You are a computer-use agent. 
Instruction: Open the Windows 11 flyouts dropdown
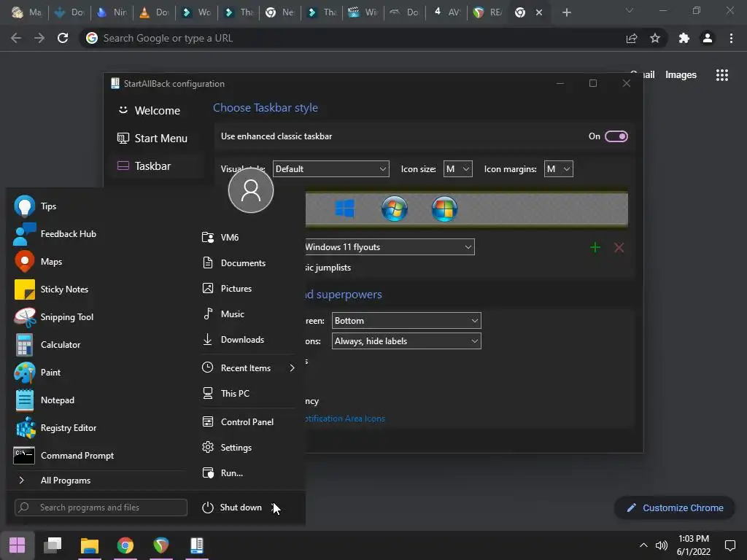[x=390, y=246]
